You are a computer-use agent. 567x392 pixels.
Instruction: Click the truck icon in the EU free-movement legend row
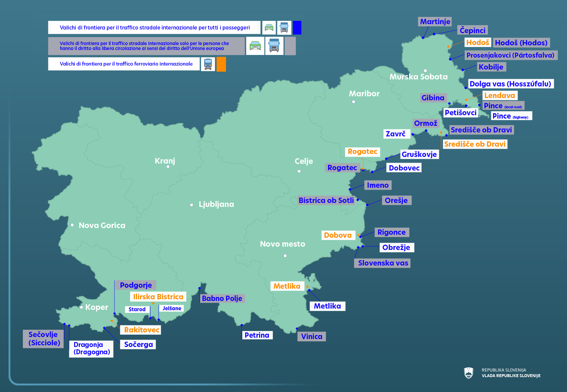(x=274, y=46)
